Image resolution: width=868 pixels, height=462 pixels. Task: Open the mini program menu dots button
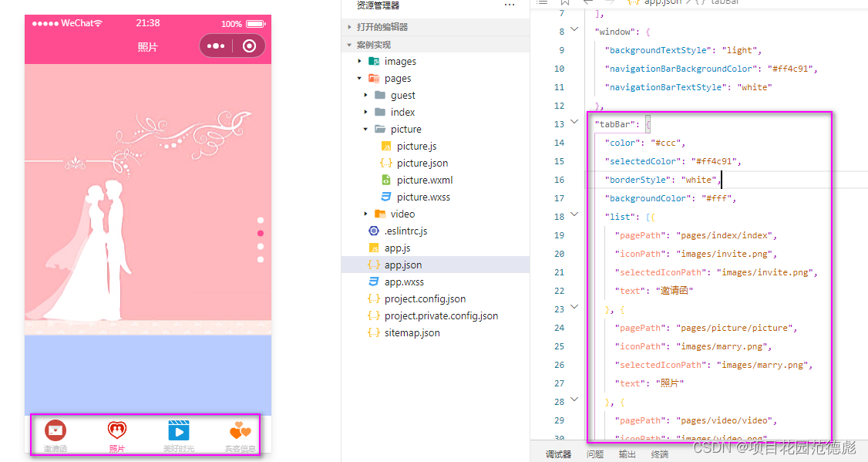tap(216, 46)
